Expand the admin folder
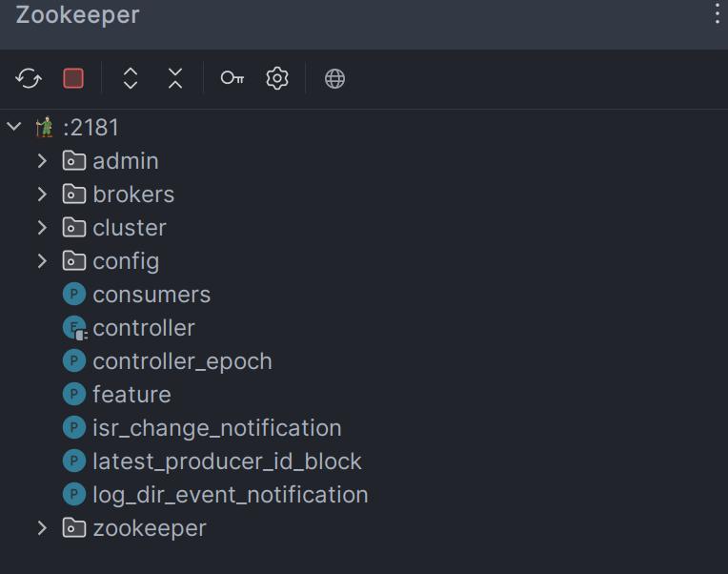This screenshot has width=728, height=574. [x=42, y=161]
